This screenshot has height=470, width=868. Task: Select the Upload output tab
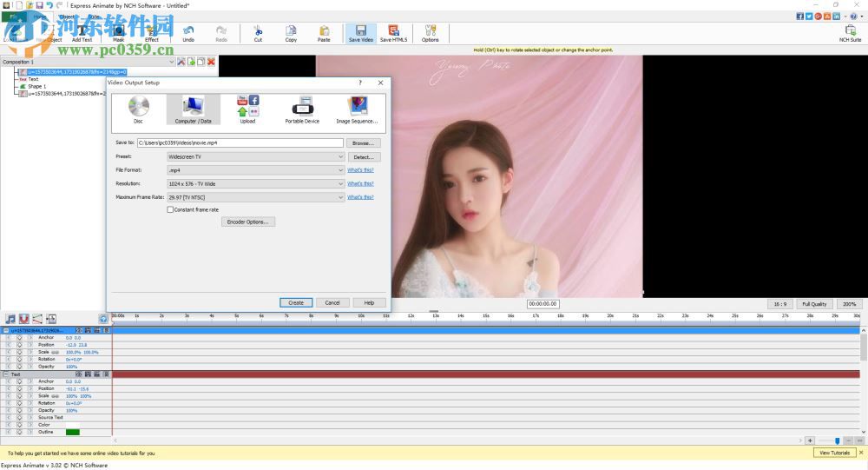click(x=247, y=109)
